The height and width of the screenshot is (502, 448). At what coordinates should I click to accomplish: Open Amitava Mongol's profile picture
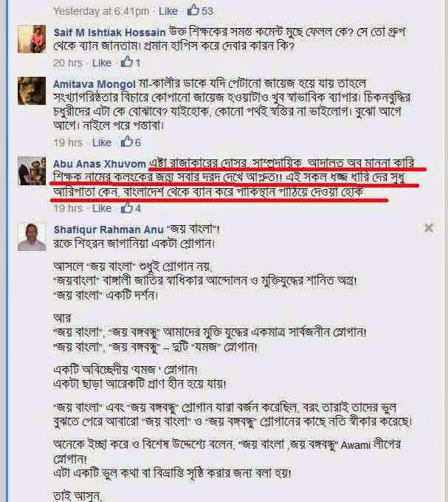[x=32, y=91]
